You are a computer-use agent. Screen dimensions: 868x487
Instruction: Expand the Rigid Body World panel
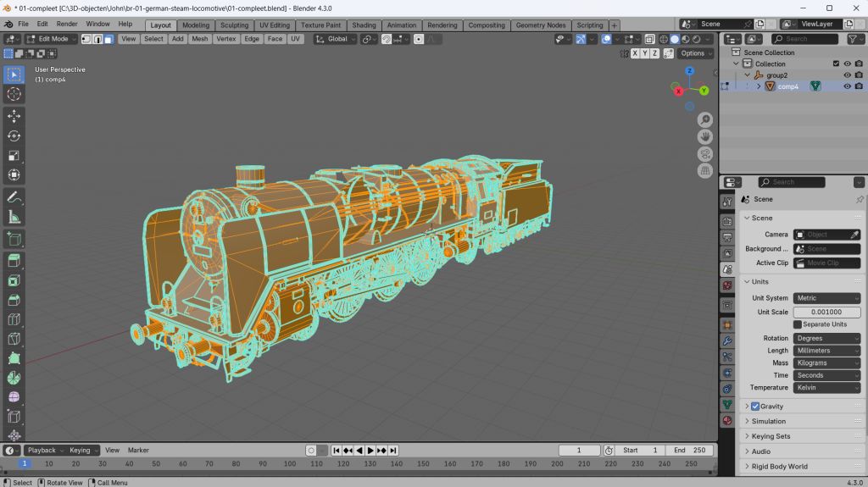tap(779, 467)
